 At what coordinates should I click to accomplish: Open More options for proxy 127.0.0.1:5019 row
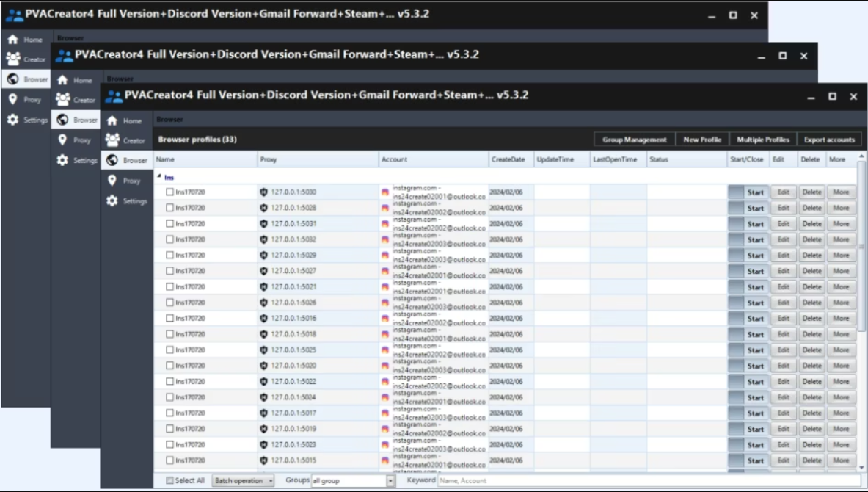[x=841, y=429]
